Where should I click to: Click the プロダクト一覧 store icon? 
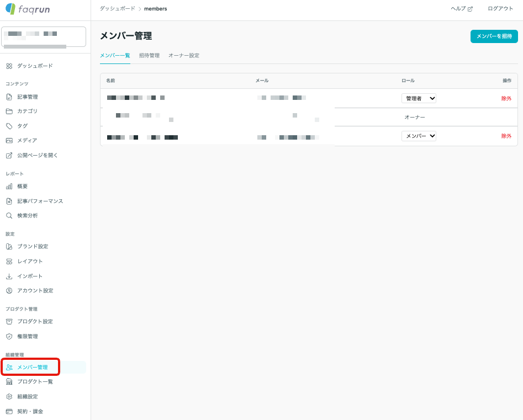[9, 382]
